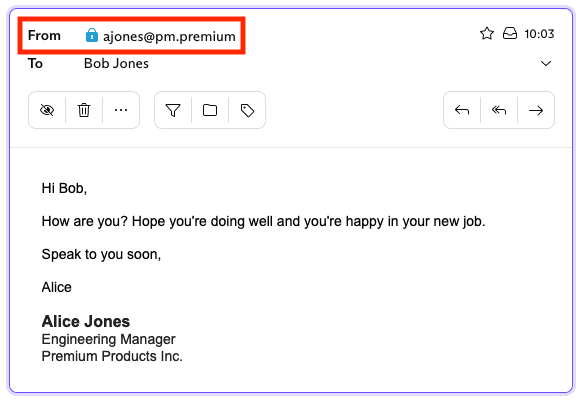This screenshot has height=404, width=584.
Task: Click the From label
Action: 44,35
